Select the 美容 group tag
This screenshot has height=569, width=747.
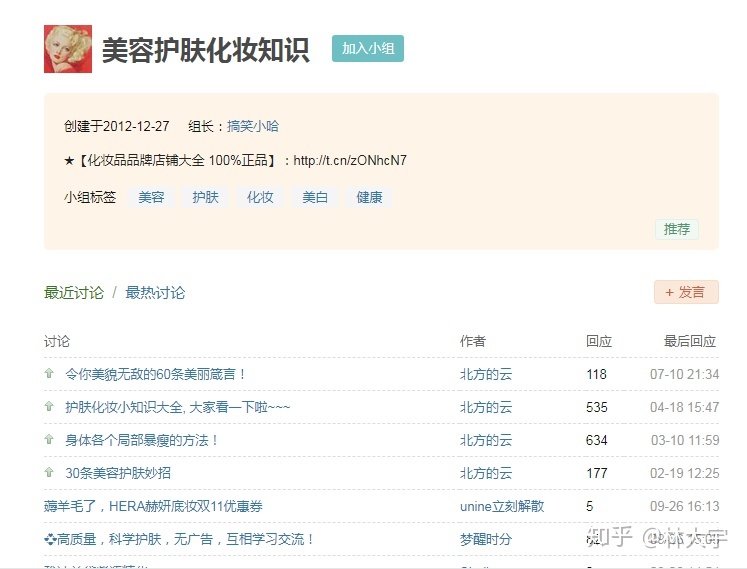tap(151, 197)
